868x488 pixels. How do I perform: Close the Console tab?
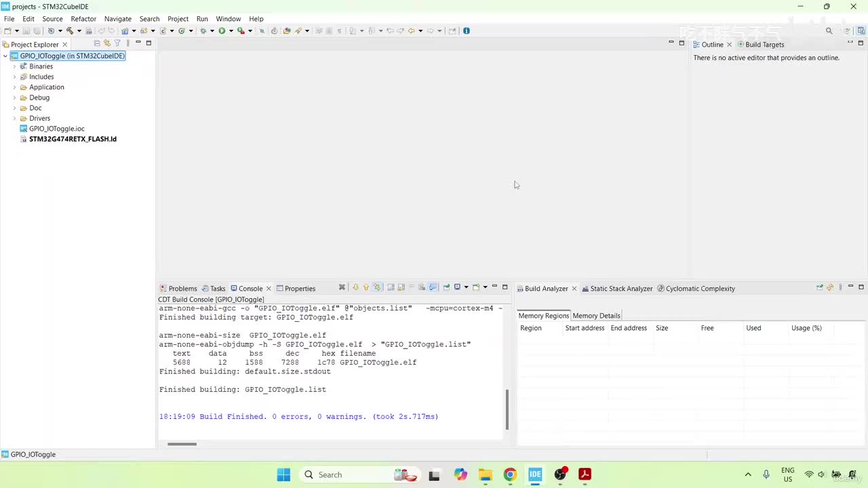[x=269, y=289]
